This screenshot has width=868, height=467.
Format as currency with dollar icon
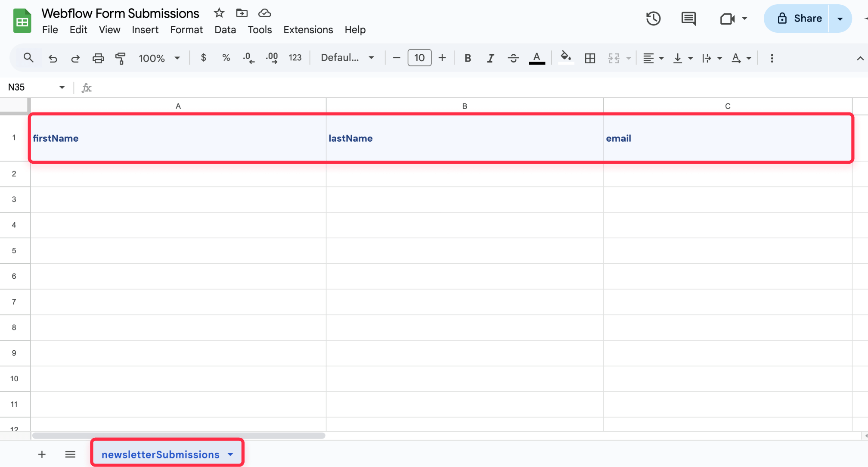tap(203, 58)
